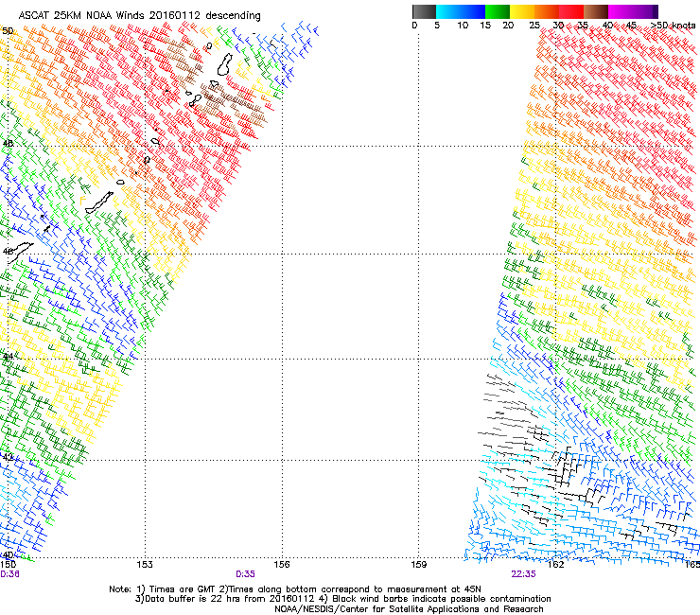
Task: Click the coastline outline at the left edge near 46N
Action: (20, 252)
